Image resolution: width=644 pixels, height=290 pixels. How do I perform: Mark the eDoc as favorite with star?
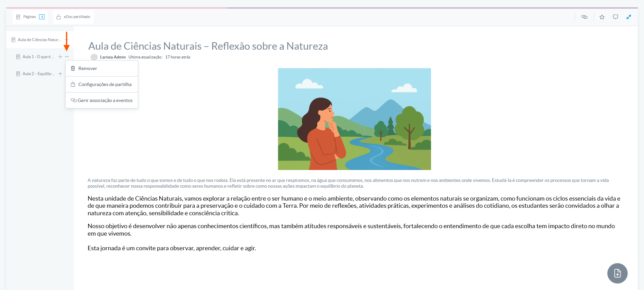[602, 17]
